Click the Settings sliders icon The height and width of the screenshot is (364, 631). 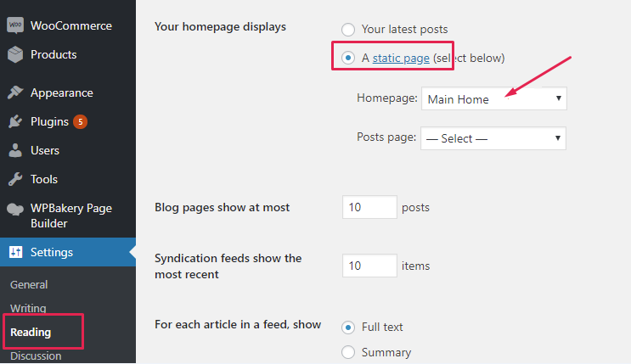(x=15, y=252)
